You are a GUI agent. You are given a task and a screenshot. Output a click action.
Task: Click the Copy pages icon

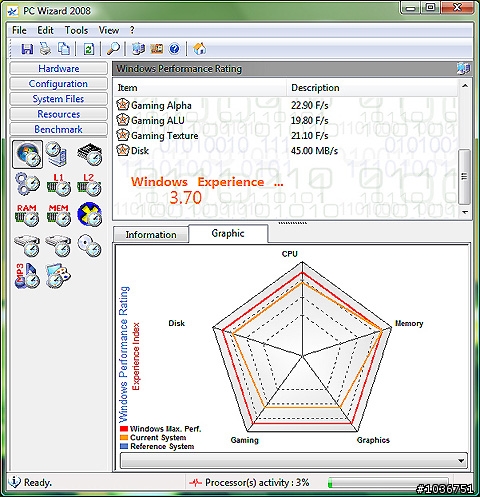tap(64, 49)
